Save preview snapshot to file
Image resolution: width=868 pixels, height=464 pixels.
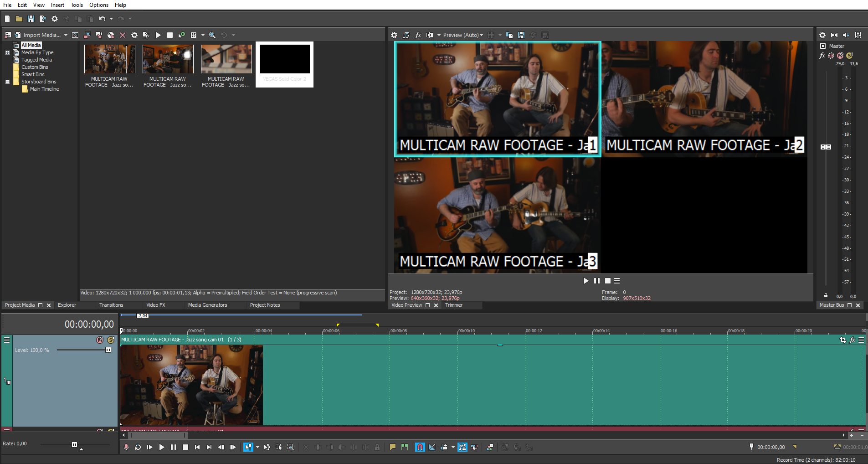521,35
